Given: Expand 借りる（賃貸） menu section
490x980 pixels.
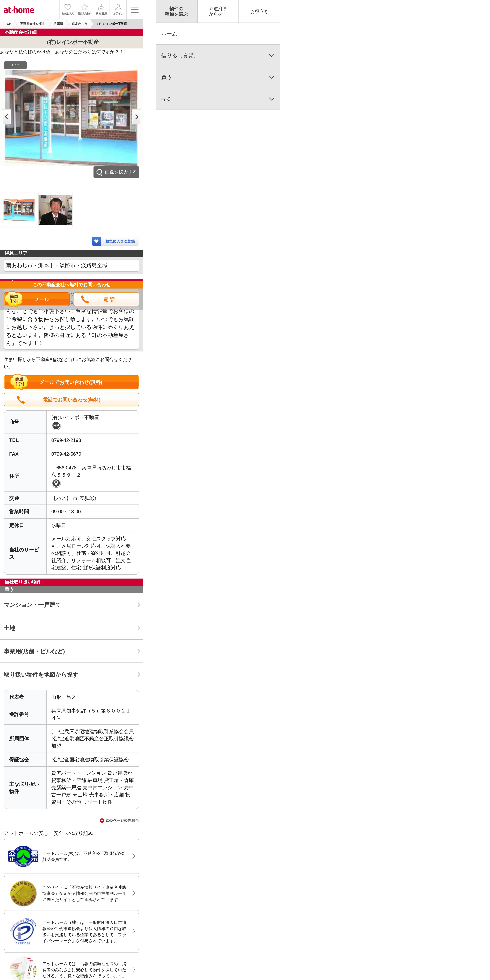Looking at the screenshot, I should coord(218,56).
